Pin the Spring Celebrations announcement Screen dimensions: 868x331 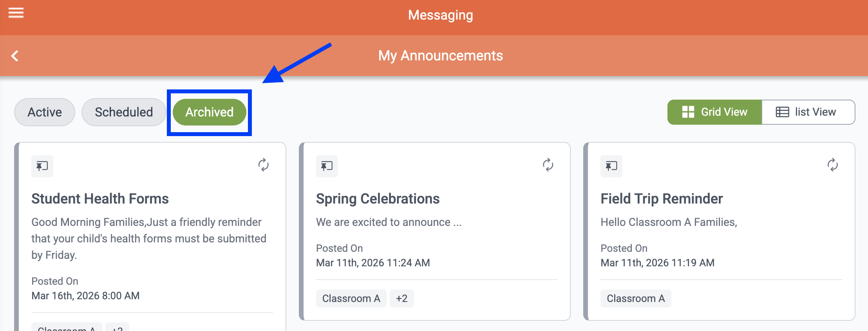[327, 166]
